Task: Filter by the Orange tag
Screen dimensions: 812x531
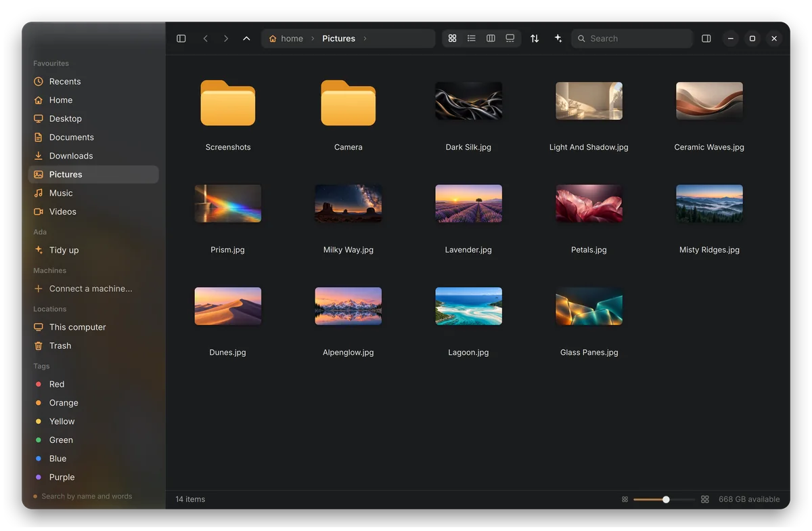Action: click(x=93, y=402)
